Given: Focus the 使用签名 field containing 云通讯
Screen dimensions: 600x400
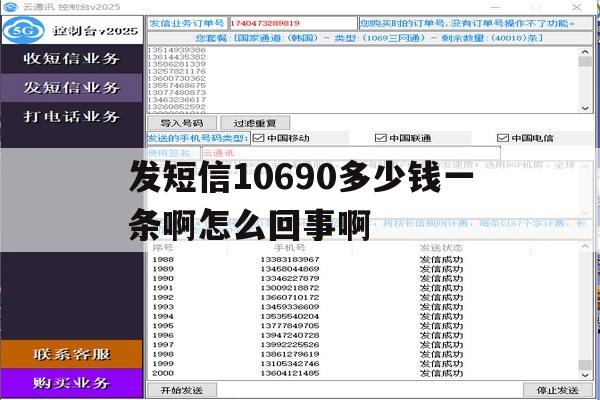Looking at the screenshot, I should [351, 153].
